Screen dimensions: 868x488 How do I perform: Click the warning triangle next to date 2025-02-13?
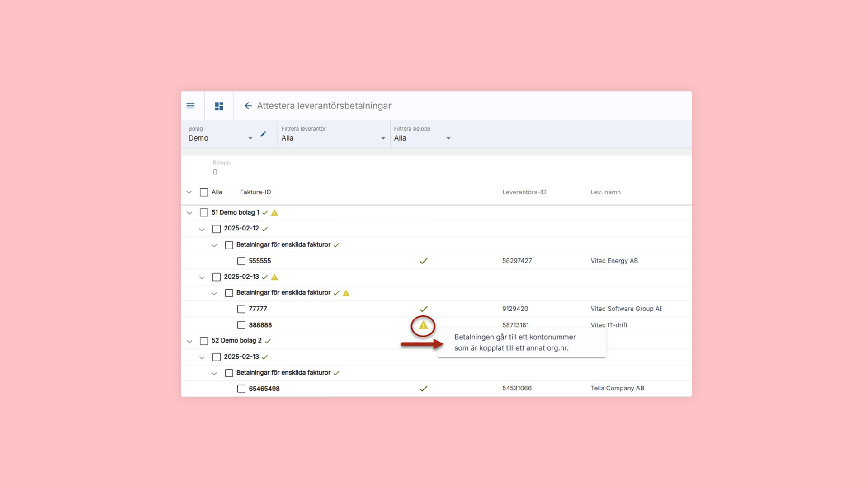pos(274,277)
